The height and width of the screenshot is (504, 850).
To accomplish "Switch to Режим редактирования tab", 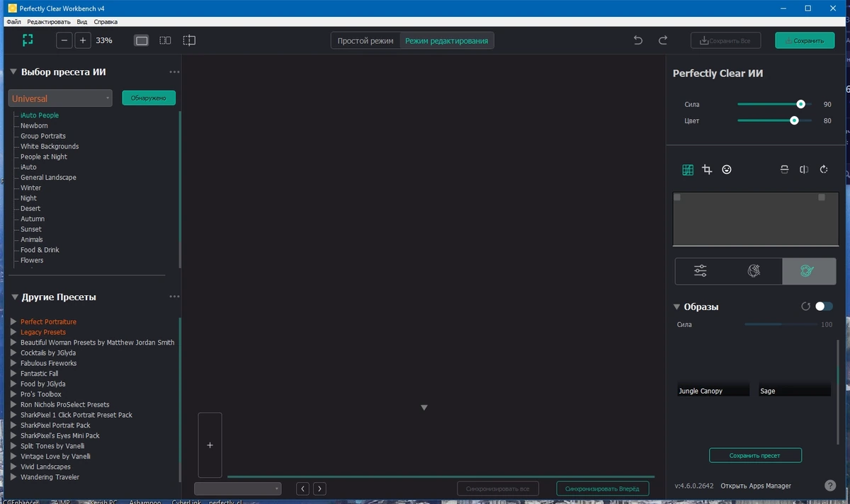I will click(x=446, y=40).
